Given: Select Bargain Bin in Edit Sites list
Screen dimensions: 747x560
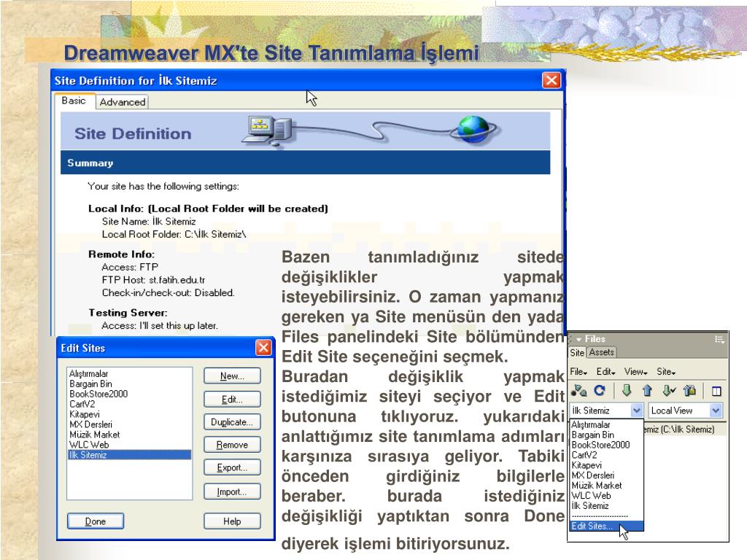Looking at the screenshot, I should click(130, 384).
